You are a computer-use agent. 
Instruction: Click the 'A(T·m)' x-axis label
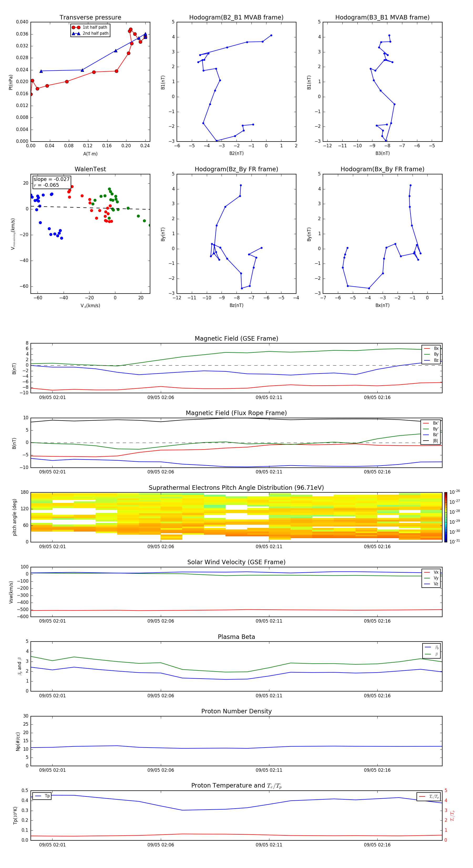pyautogui.click(x=90, y=154)
